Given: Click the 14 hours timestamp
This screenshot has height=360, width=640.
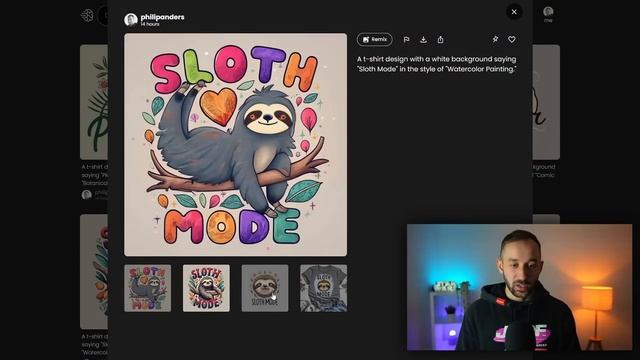Looking at the screenshot, I should (150, 24).
